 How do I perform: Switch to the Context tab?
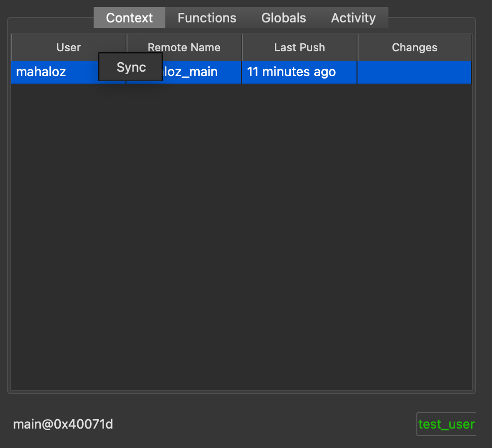(x=129, y=18)
